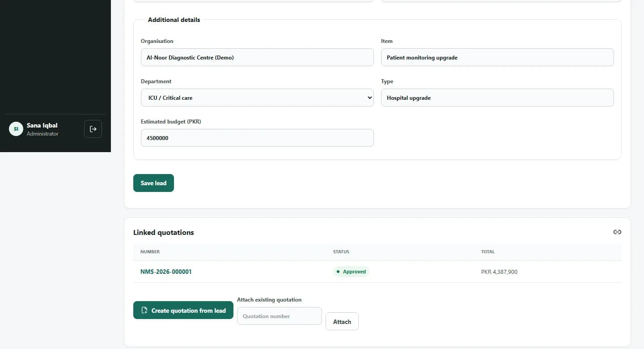Screen dimensions: 644x349
Task: Click the STATUS column header
Action: point(341,252)
